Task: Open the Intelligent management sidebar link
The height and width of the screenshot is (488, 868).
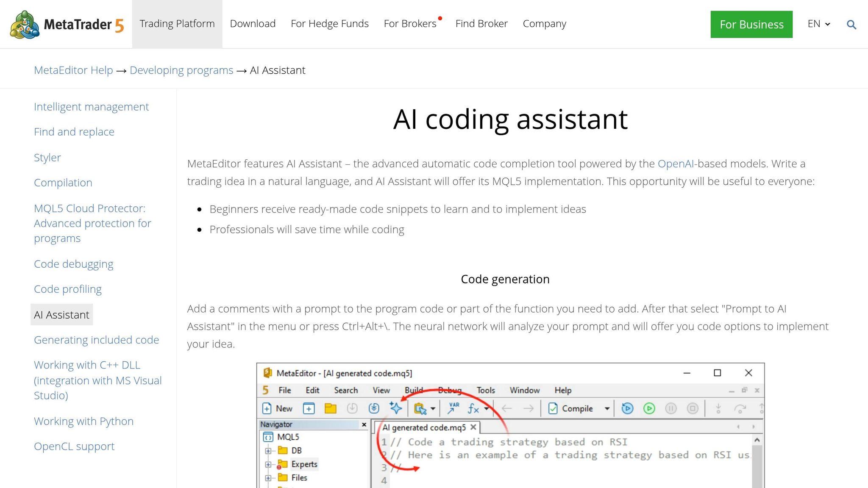Action: click(91, 107)
